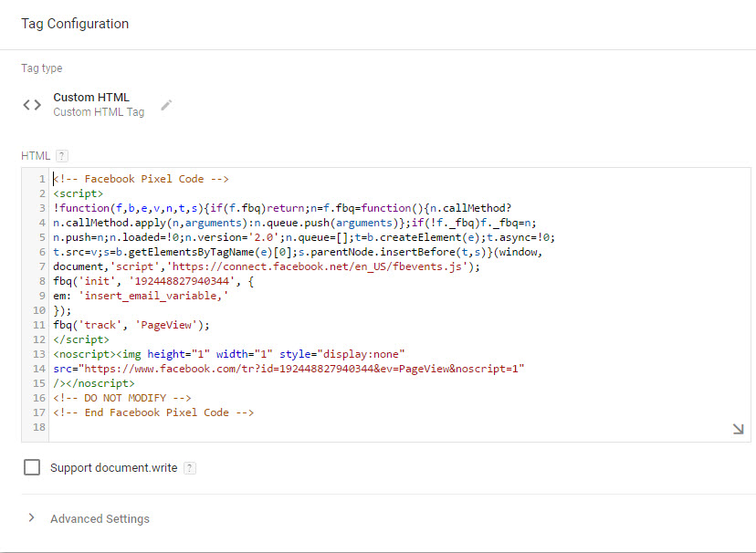Click the 'Tag type' label
Viewport: 756px width, 553px height.
(41, 68)
